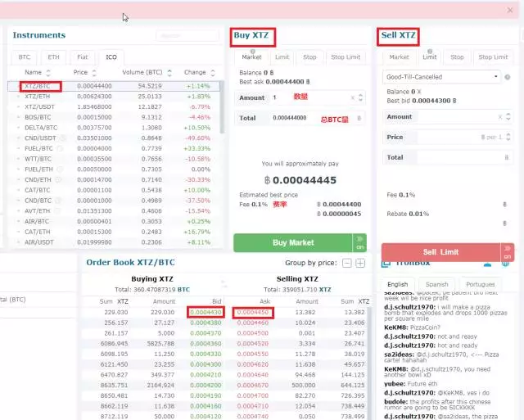Click the info icon beside FUEL/ETH
The height and width of the screenshot is (420, 524).
(x=60, y=169)
